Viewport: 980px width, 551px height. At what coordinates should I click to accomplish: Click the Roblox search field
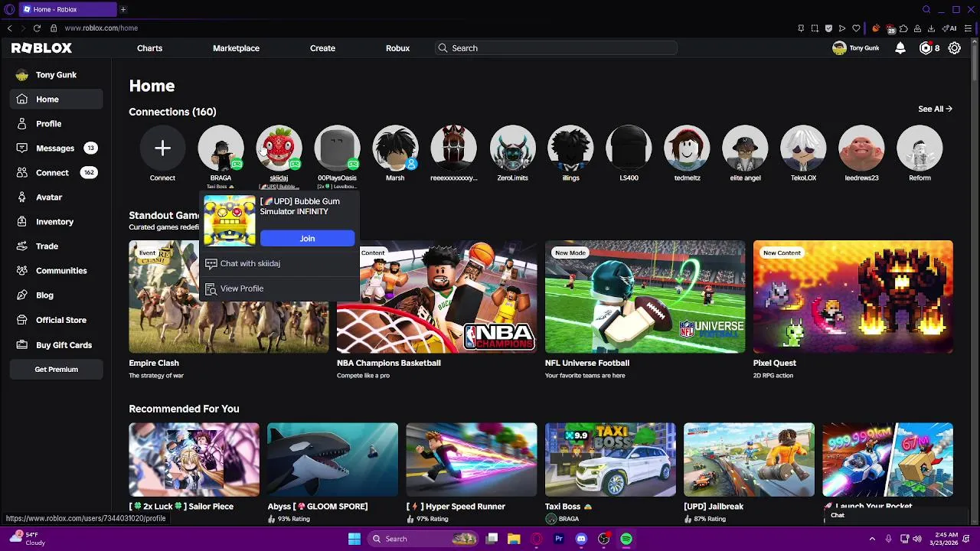point(556,48)
